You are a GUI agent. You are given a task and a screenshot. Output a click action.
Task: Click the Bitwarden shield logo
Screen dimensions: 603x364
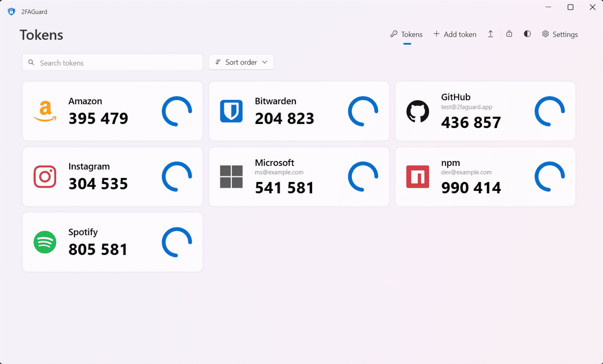(x=231, y=111)
